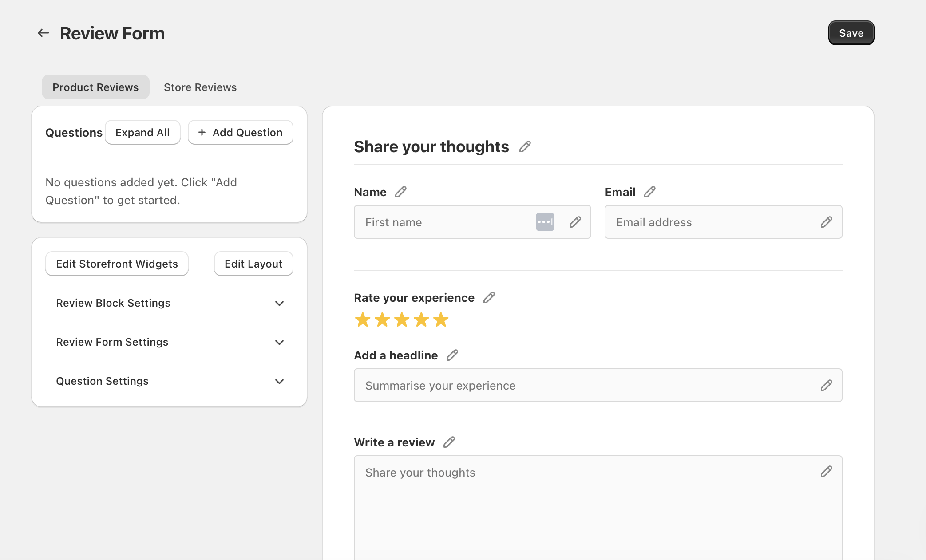Click pencil inside Email address field
Viewport: 926px width, 560px height.
click(826, 222)
